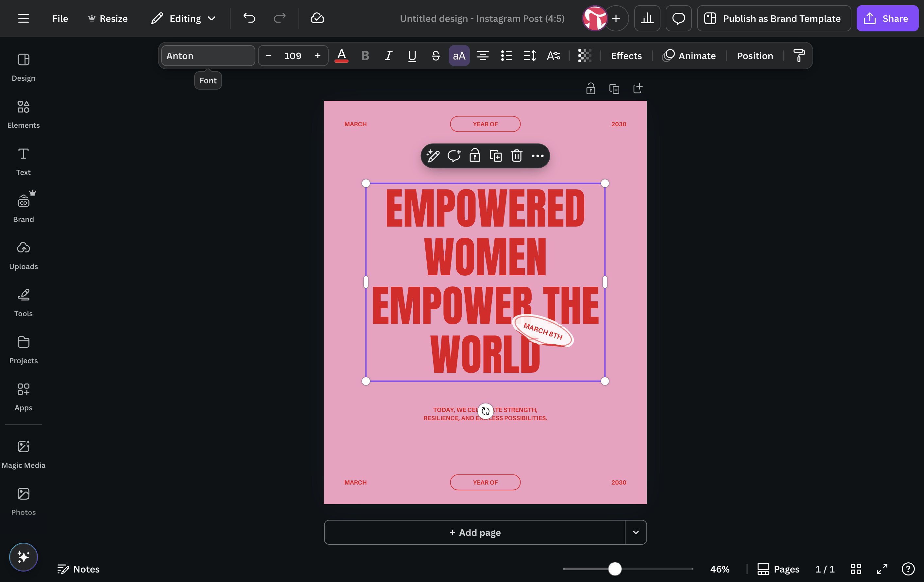Screen dimensions: 924x582
Task: Decrease font size with minus
Action: point(269,56)
